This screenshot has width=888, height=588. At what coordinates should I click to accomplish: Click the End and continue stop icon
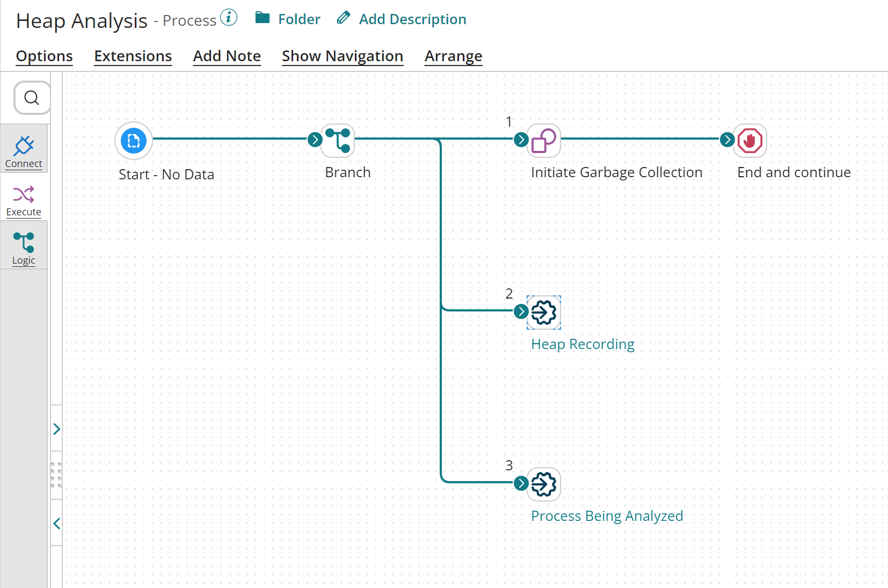[749, 141]
